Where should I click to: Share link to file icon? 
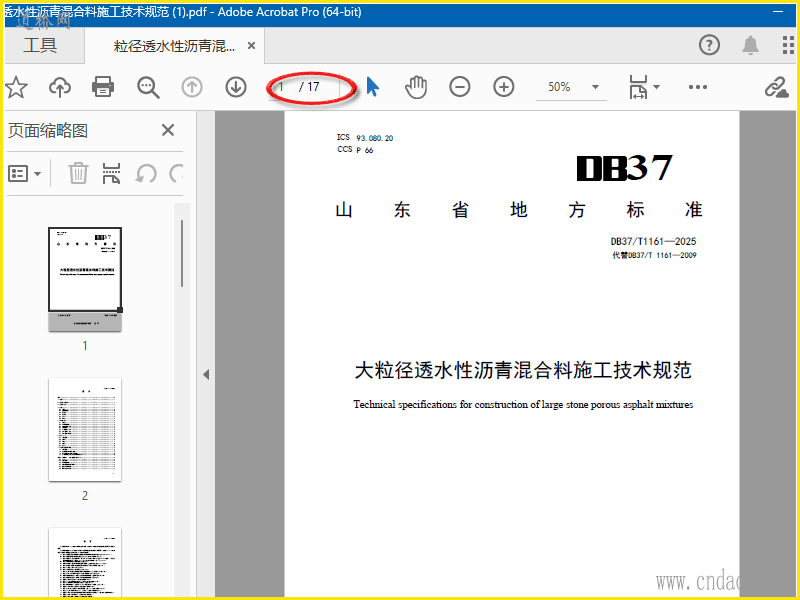[x=777, y=87]
